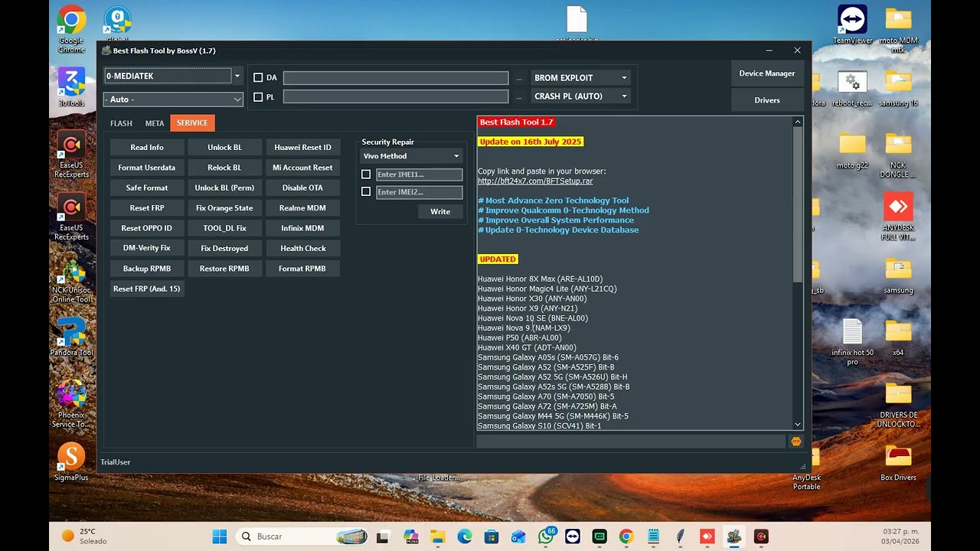
Task: Open the BROM EXPLOIT dropdown
Action: (x=580, y=78)
